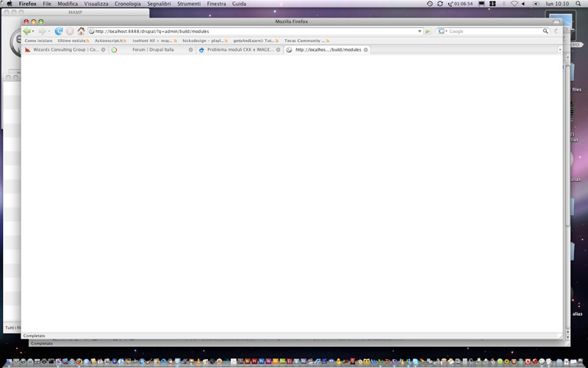
Task: Go back with the green back arrow
Action: click(26, 31)
